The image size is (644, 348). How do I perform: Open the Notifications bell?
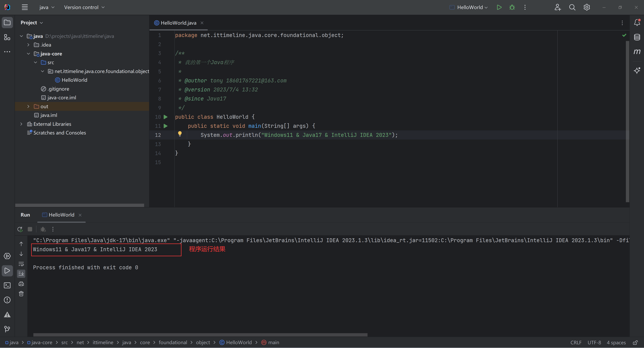click(x=637, y=22)
